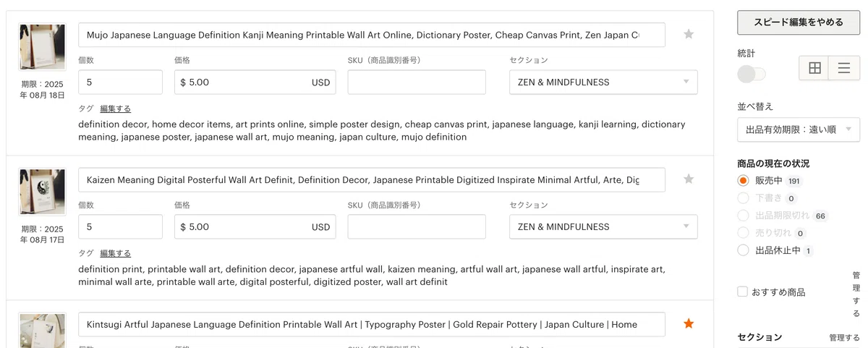This screenshot has width=868, height=348.
Task: Focus the Mujo listing SKU field
Action: [417, 82]
